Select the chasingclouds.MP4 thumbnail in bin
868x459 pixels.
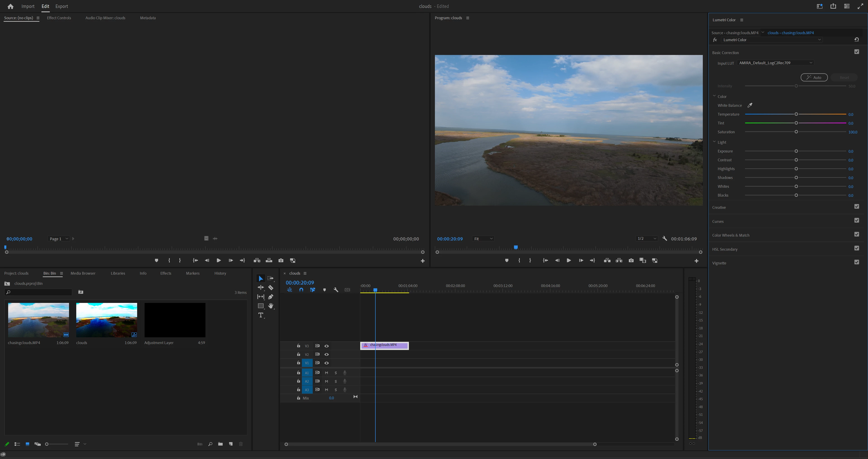tap(38, 320)
